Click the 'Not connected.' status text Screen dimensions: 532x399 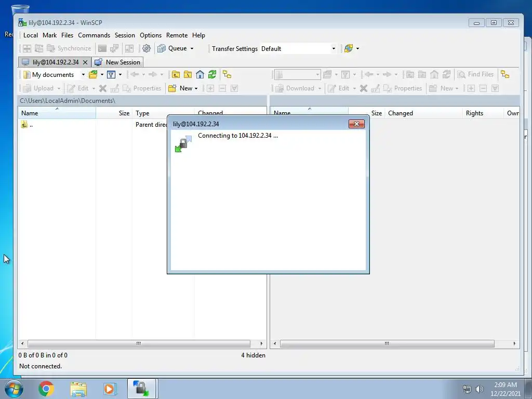41,366
